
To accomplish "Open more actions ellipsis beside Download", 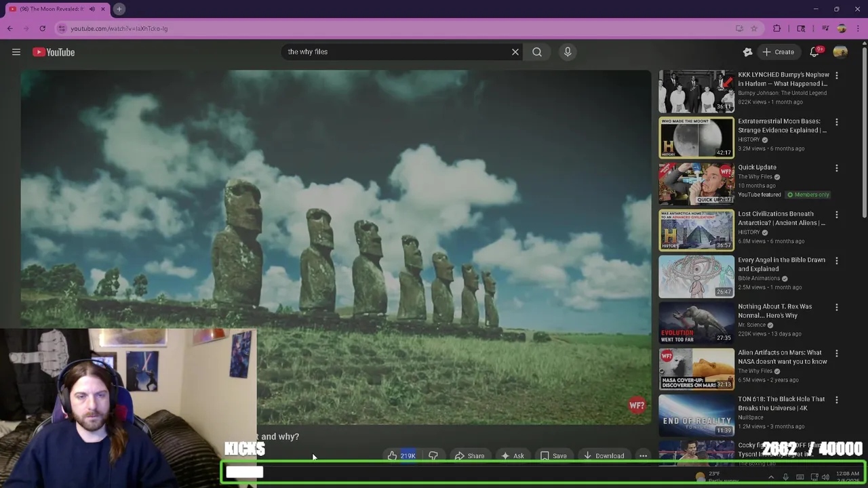I will click(643, 456).
